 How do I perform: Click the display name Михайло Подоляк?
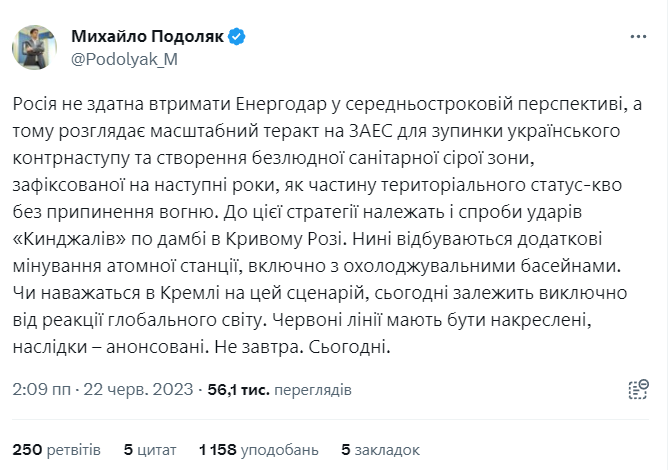coord(146,37)
